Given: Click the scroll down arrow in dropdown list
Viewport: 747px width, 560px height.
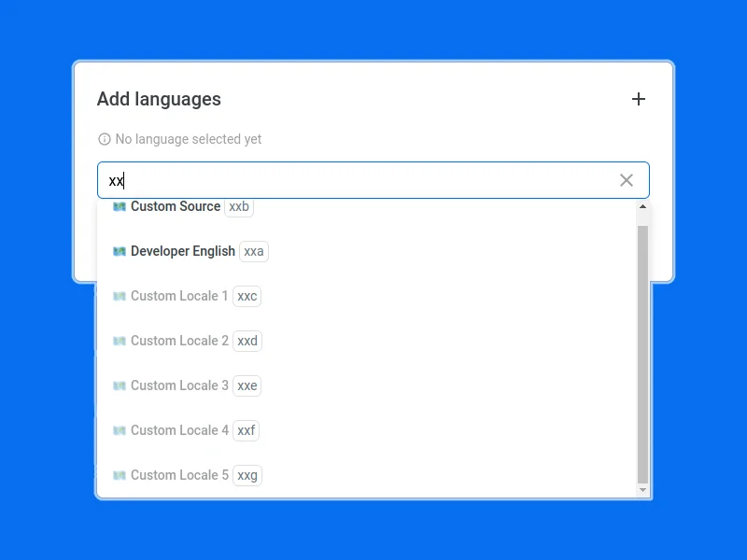Looking at the screenshot, I should click(x=642, y=490).
